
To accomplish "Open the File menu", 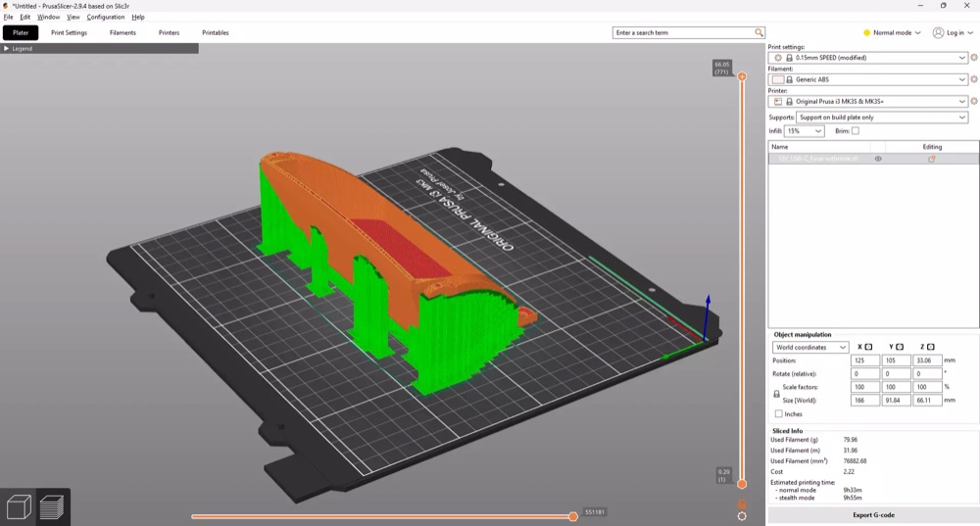I will (x=8, y=17).
